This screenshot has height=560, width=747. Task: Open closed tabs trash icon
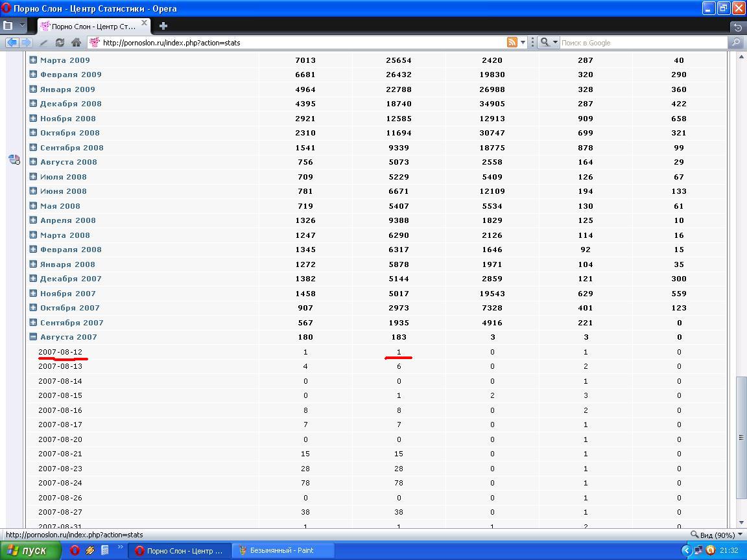click(738, 27)
